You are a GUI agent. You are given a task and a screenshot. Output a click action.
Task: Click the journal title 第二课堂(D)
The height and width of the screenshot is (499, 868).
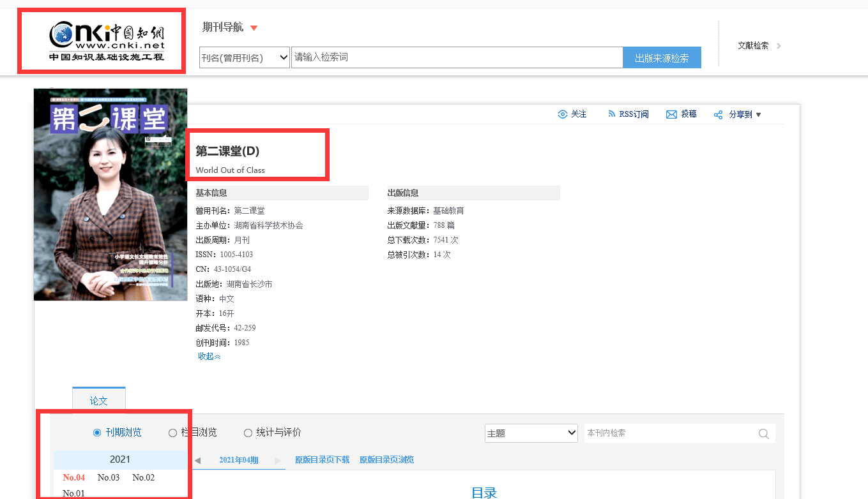(227, 151)
